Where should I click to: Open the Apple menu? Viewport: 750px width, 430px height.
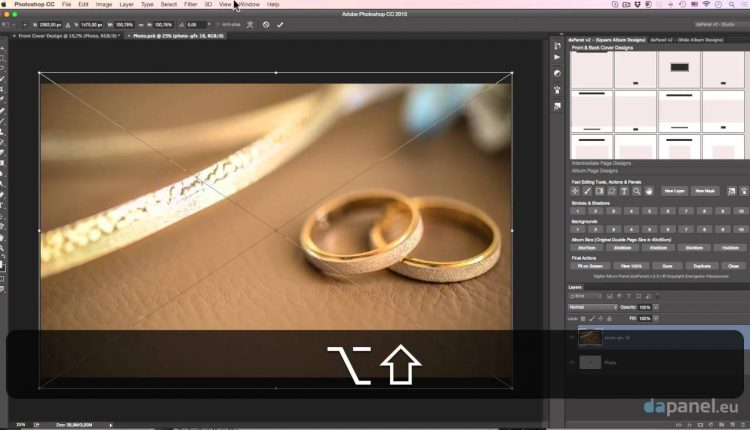point(4,4)
